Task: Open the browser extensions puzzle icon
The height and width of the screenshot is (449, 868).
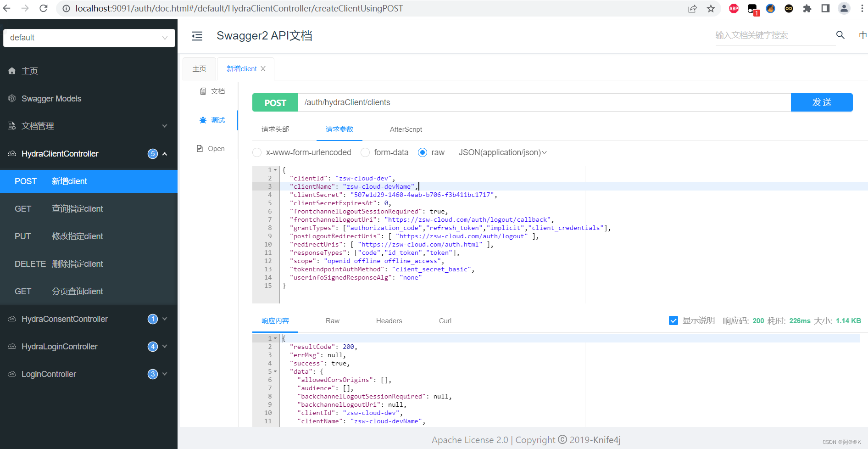Action: [807, 8]
